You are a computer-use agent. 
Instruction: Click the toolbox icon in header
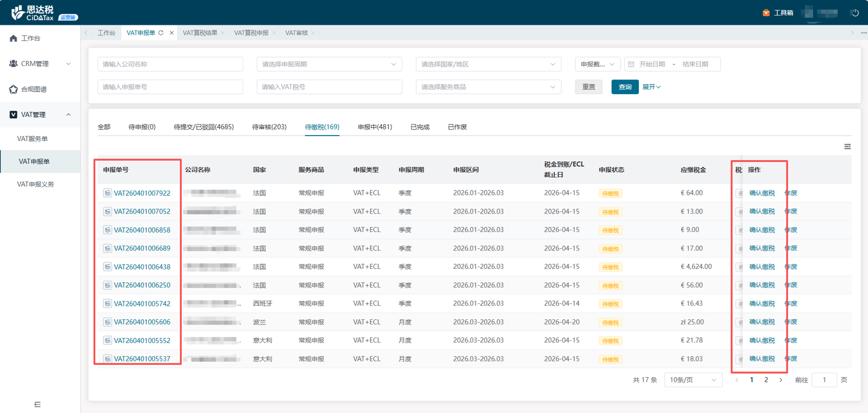click(x=766, y=12)
